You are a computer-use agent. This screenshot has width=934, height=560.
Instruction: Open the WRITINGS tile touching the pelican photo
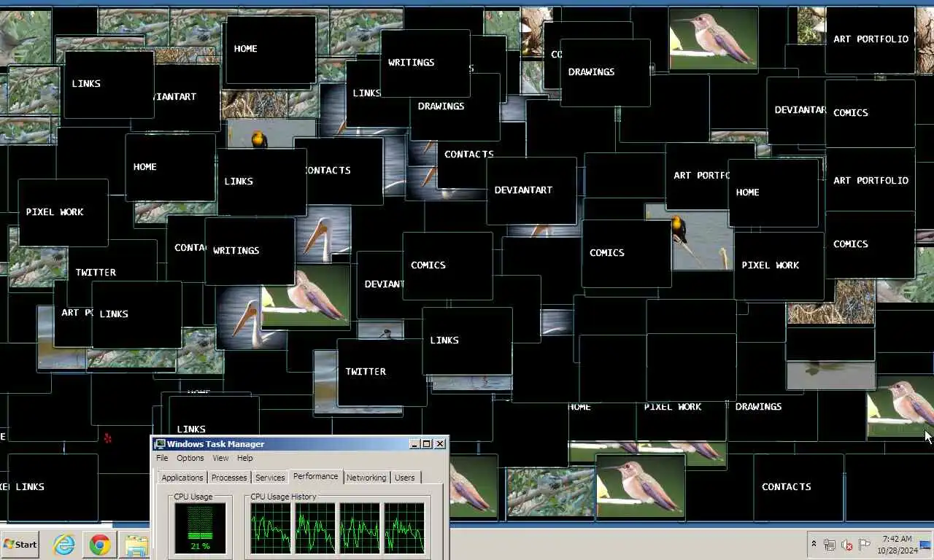[250, 251]
